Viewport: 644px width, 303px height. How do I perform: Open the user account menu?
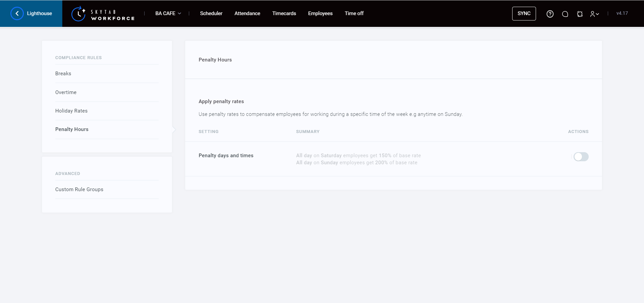click(x=595, y=14)
